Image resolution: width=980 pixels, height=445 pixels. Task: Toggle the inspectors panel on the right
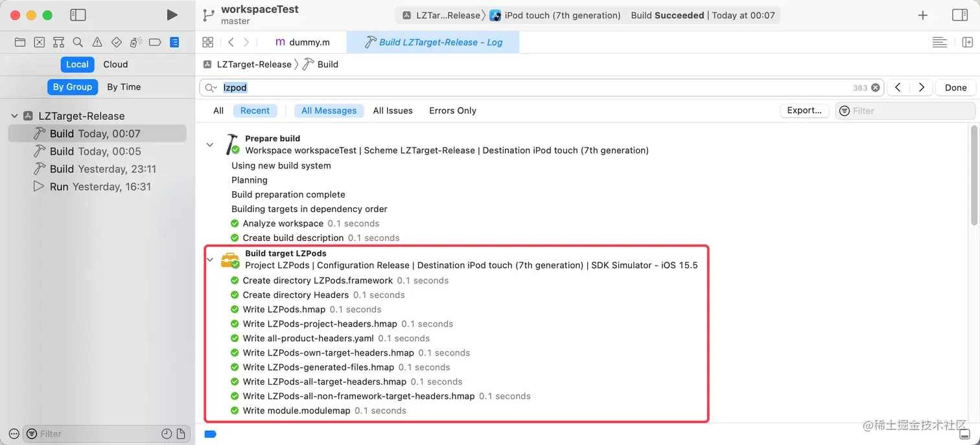pyautogui.click(x=960, y=16)
